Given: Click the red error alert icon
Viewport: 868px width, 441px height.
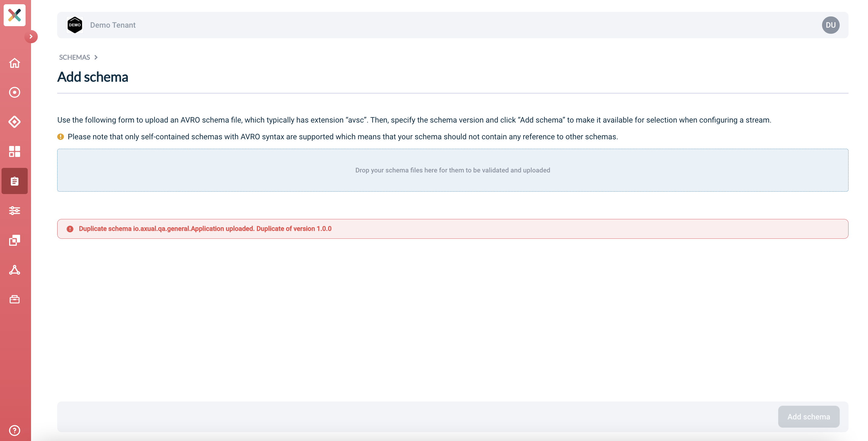Looking at the screenshot, I should [70, 229].
